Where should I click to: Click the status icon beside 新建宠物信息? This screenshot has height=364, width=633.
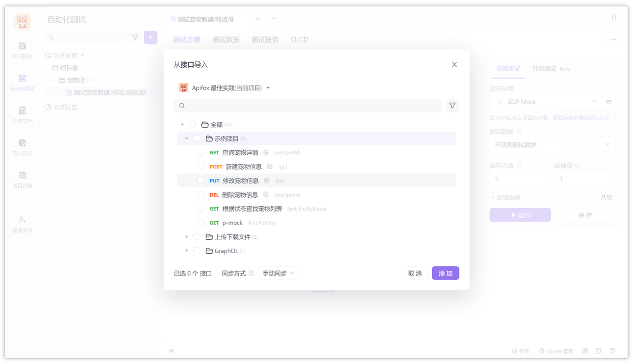[270, 167]
